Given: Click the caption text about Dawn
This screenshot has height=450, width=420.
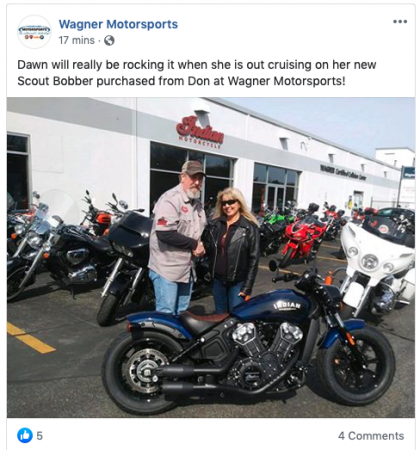Looking at the screenshot, I should click(197, 73).
